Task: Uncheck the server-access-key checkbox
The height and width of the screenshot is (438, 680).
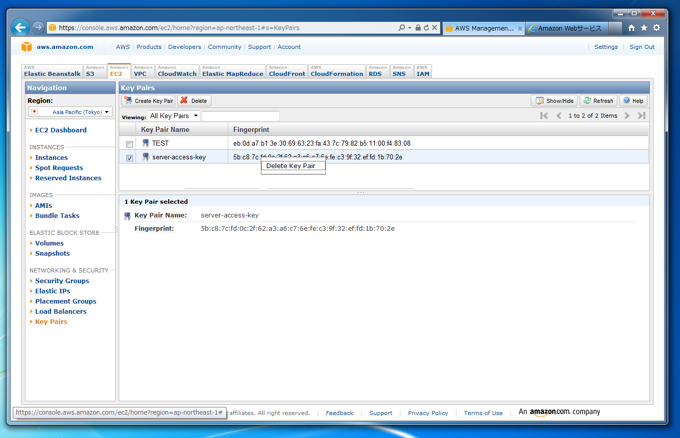Action: 129,158
